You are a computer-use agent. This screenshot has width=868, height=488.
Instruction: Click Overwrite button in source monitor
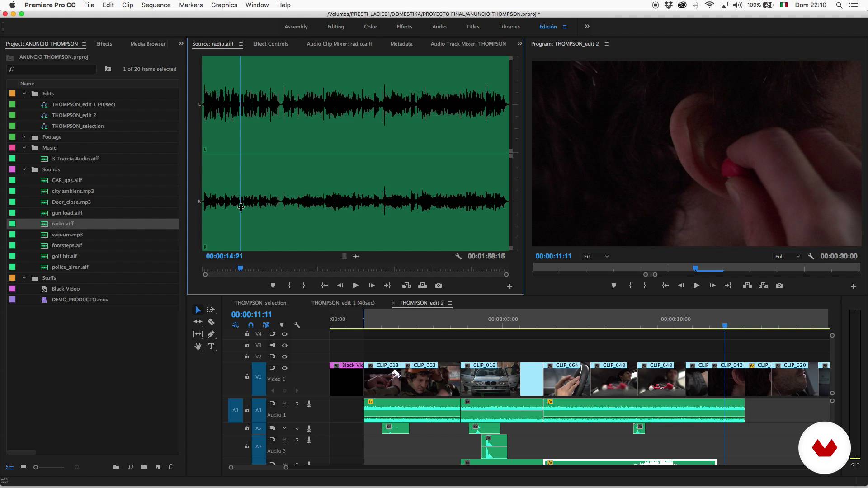click(422, 286)
